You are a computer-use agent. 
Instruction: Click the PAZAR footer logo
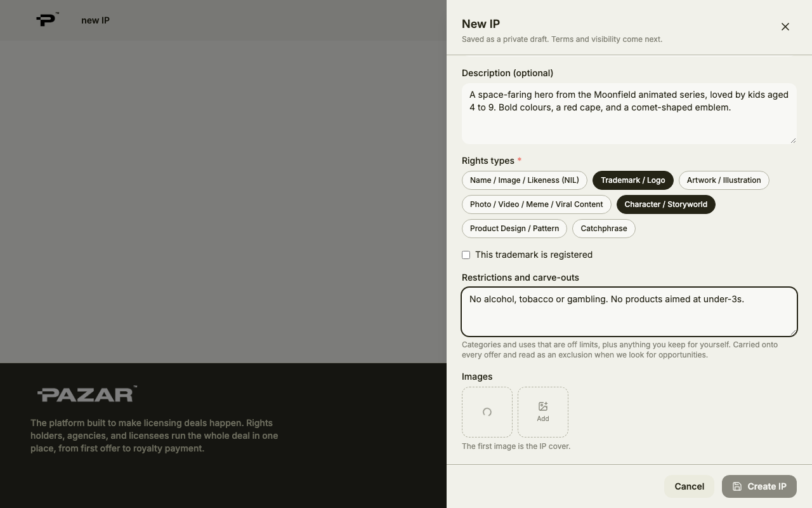[x=87, y=394]
